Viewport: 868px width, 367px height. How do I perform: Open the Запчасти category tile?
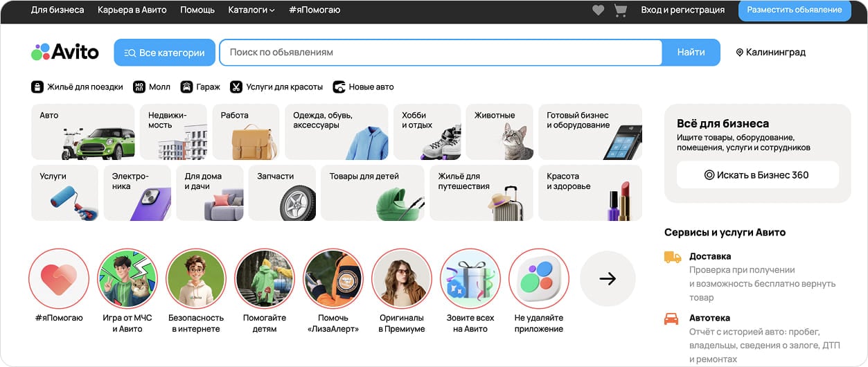[282, 193]
